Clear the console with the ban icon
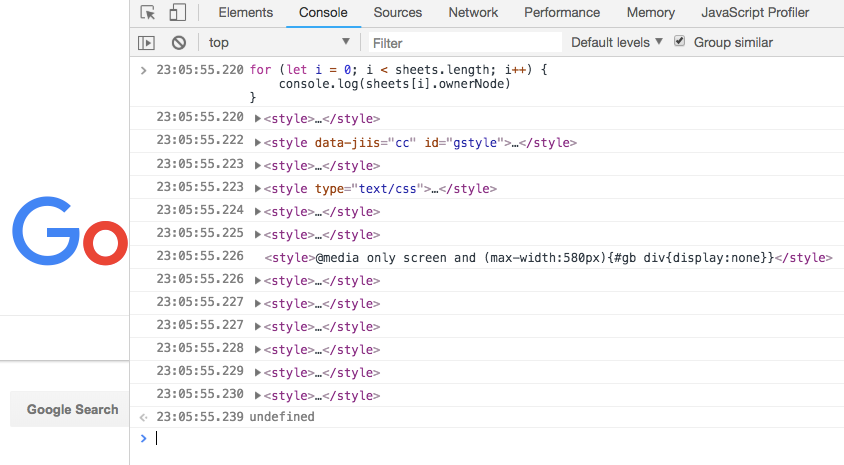The height and width of the screenshot is (465, 844). tap(179, 43)
